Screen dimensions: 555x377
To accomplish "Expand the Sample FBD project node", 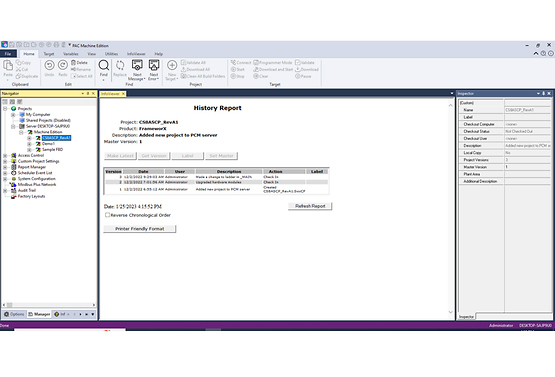I will [x=29, y=150].
